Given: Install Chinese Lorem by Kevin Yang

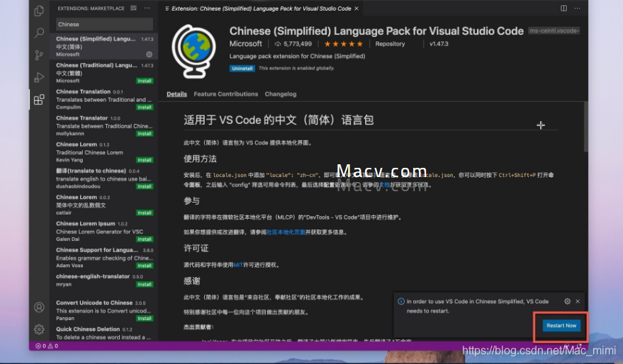Looking at the screenshot, I should pos(144,160).
